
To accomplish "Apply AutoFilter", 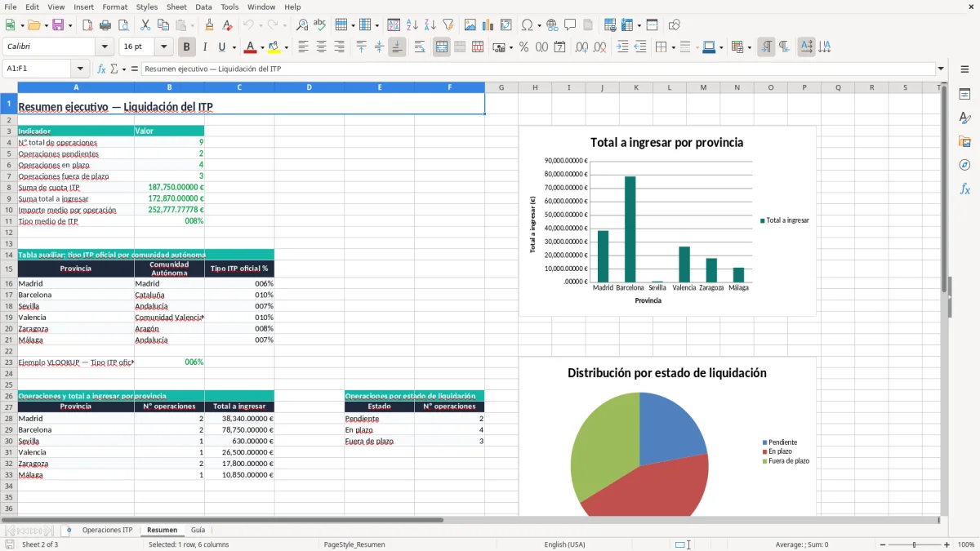I will click(448, 25).
